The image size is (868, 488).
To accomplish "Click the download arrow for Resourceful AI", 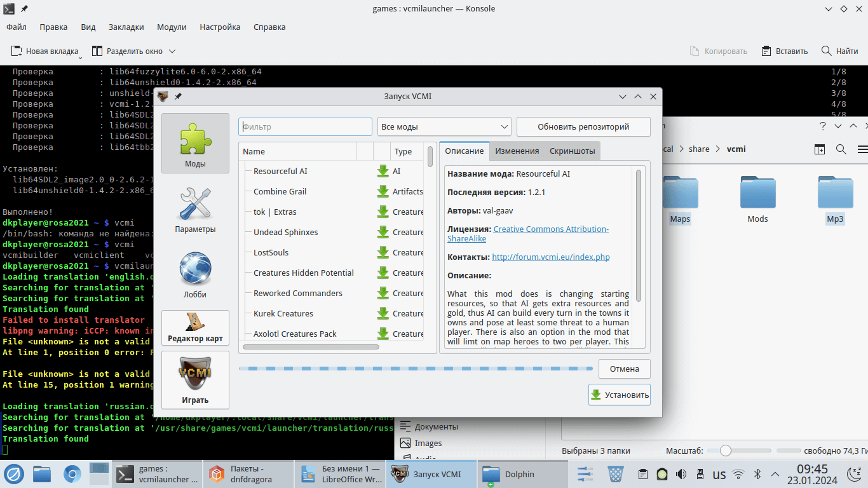I will tap(383, 171).
